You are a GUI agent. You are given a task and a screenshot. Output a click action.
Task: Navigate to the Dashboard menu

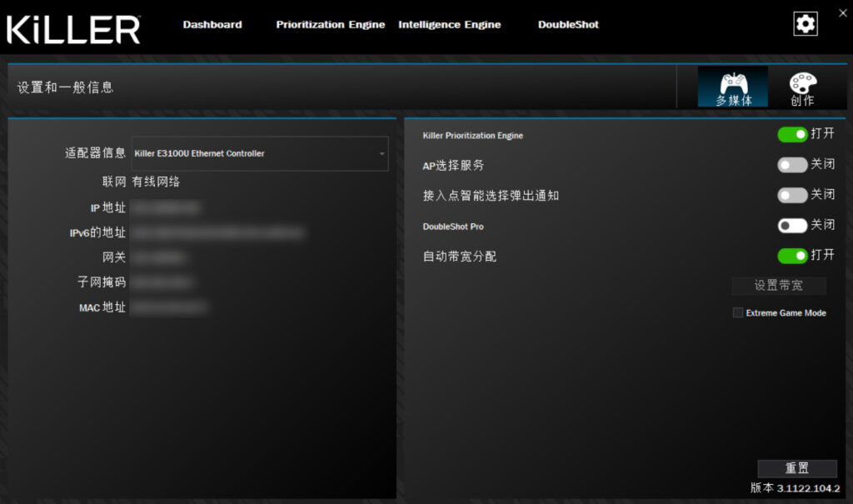212,24
